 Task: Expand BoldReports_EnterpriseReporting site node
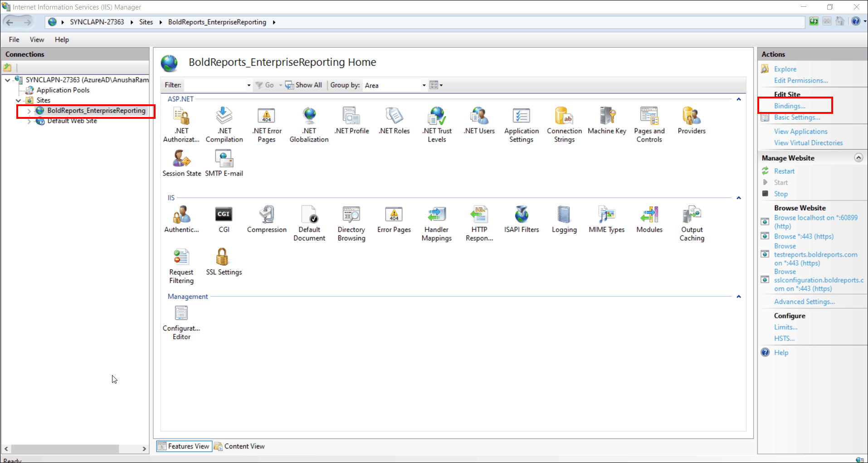(x=29, y=111)
